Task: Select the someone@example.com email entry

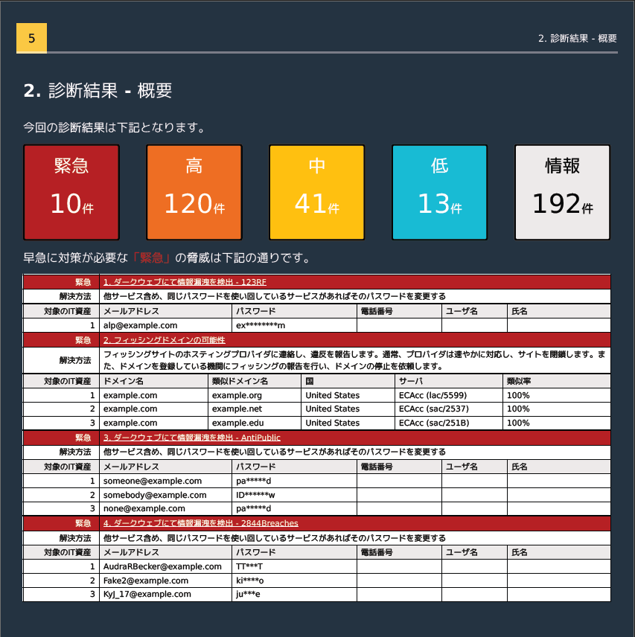Action: tap(153, 481)
